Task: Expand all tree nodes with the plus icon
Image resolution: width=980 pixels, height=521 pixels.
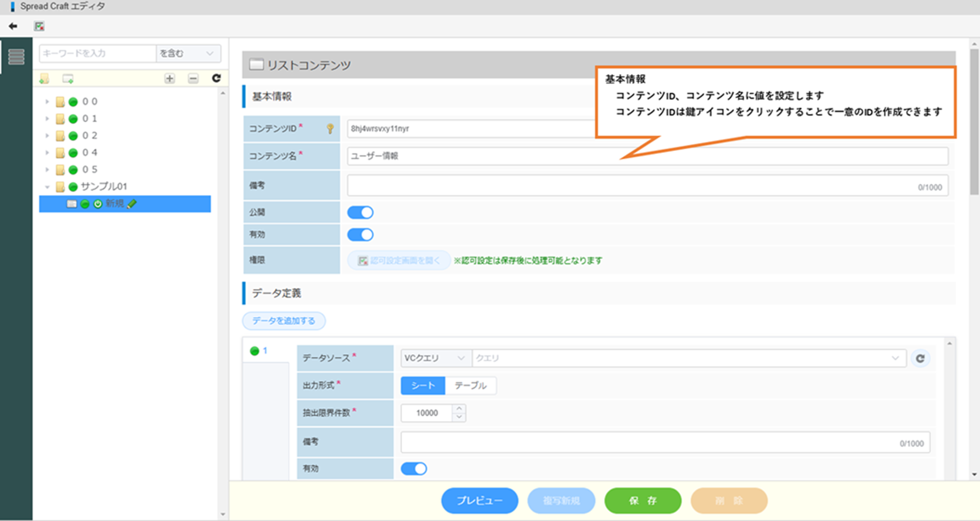Action: [x=170, y=79]
